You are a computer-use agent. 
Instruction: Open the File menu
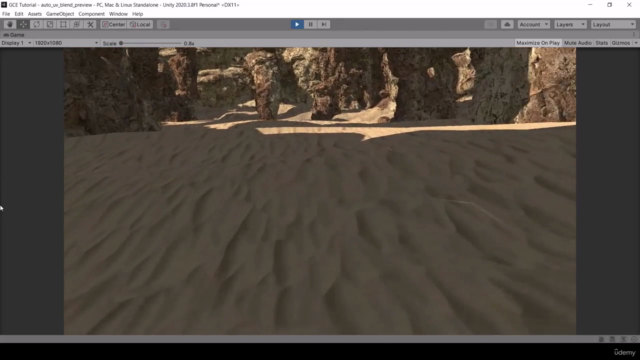(x=6, y=14)
